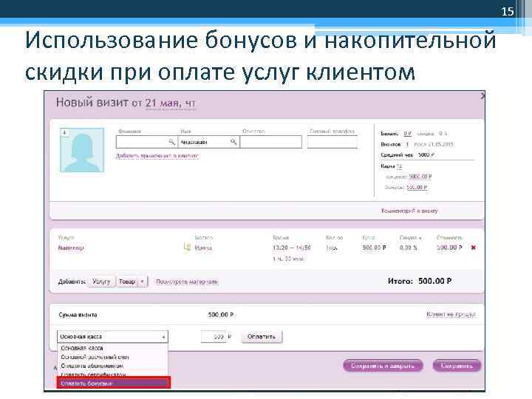Click the Сохранить button

point(457,366)
